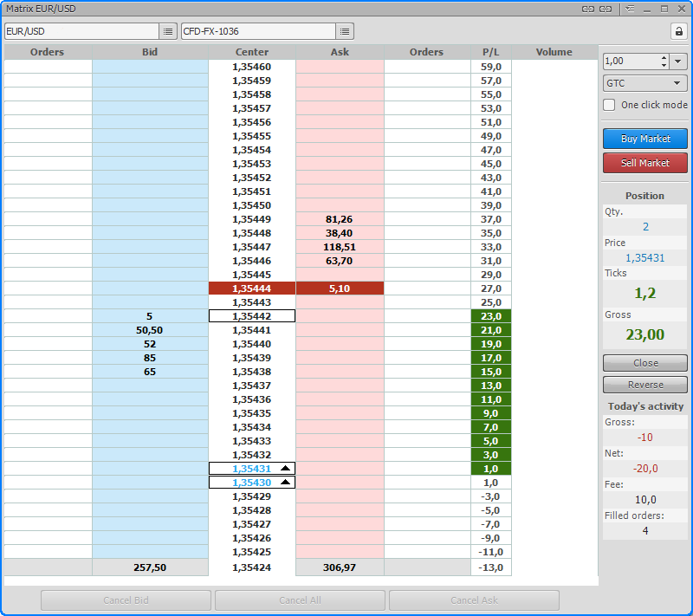Click the P/L column header
Viewport: 693px width, 616px height.
pos(491,52)
